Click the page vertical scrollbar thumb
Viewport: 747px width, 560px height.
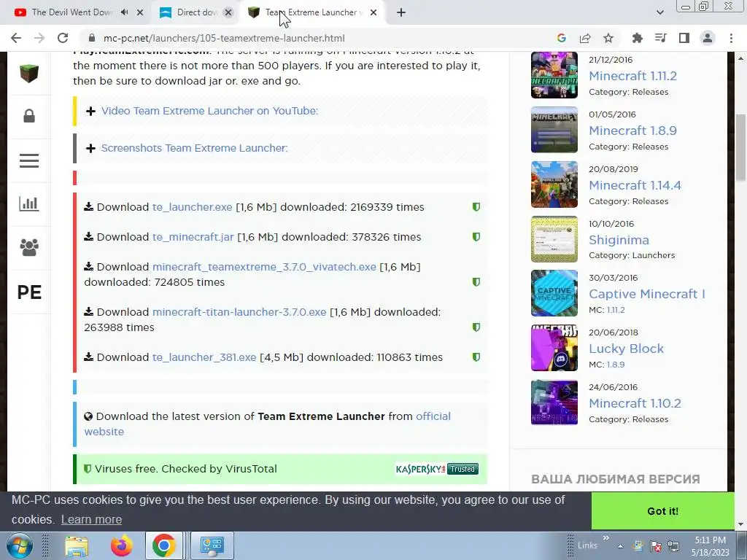coord(740,147)
